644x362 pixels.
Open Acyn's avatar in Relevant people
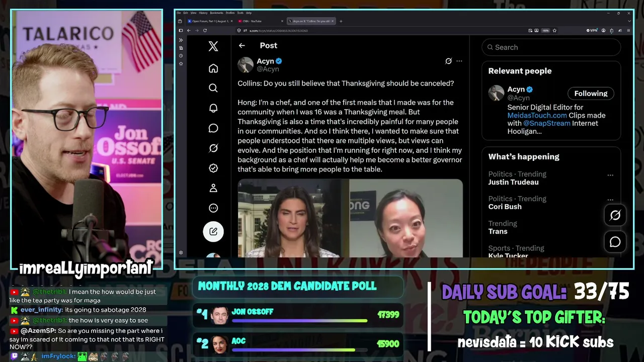(496, 93)
